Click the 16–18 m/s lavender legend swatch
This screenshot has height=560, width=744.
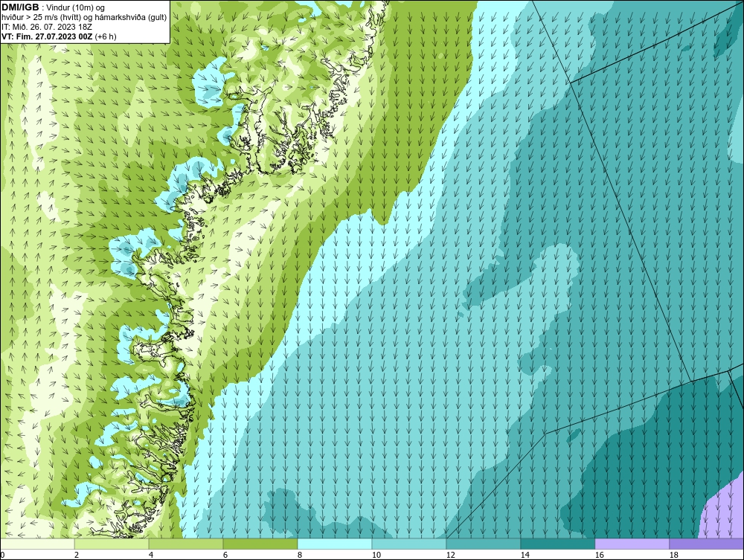(632, 544)
